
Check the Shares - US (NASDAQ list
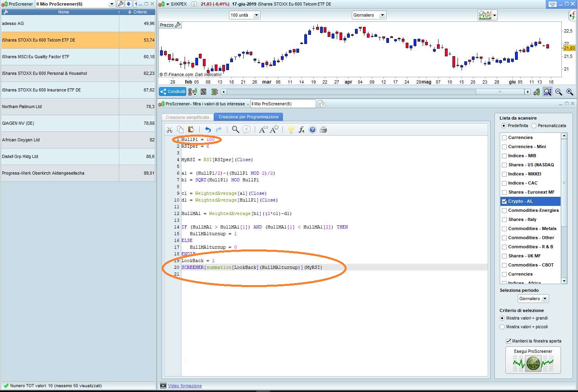point(504,165)
